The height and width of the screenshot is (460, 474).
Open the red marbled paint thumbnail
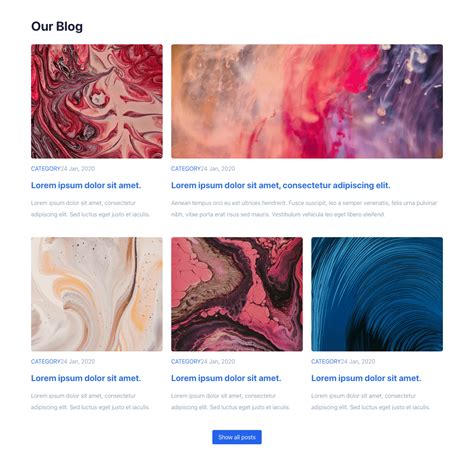(97, 101)
